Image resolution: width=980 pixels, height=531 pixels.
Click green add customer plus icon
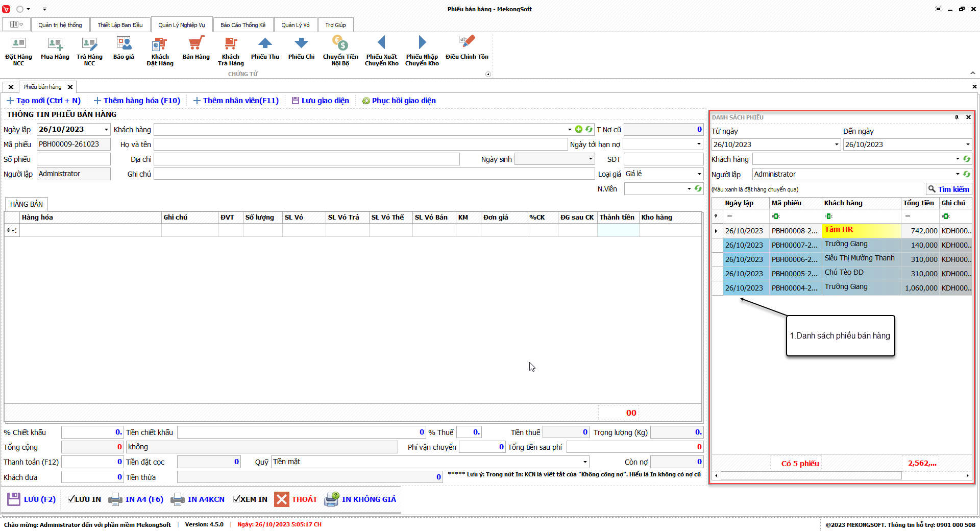click(x=579, y=130)
